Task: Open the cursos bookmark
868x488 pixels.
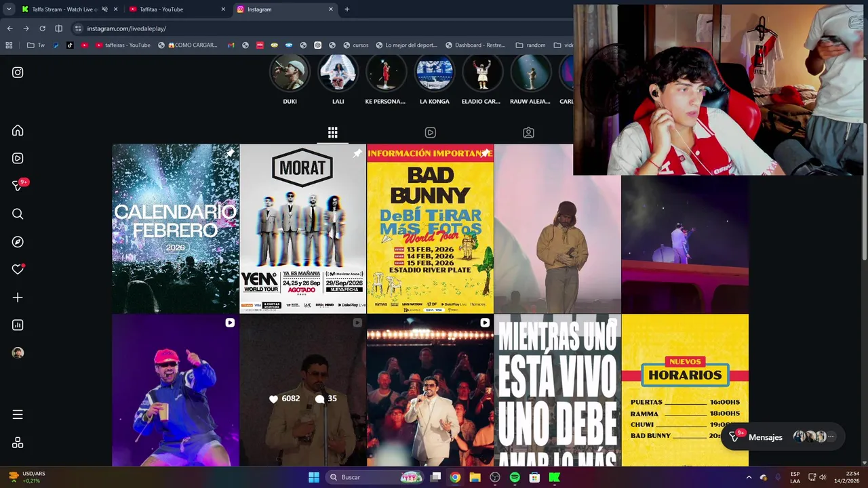Action: (x=355, y=45)
